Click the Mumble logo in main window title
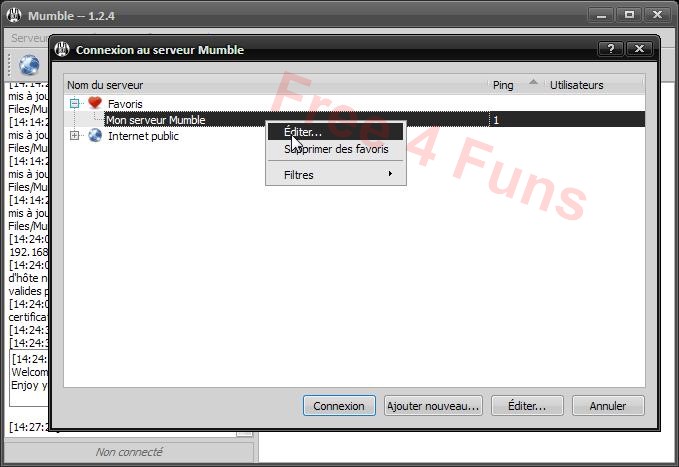Screen dimensions: 679x467 pos(14,15)
